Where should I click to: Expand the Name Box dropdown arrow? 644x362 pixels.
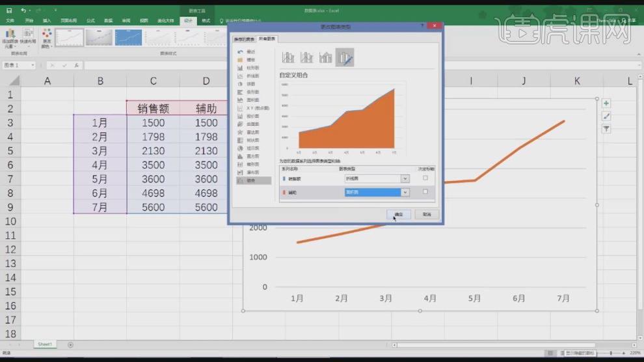tap(33, 65)
